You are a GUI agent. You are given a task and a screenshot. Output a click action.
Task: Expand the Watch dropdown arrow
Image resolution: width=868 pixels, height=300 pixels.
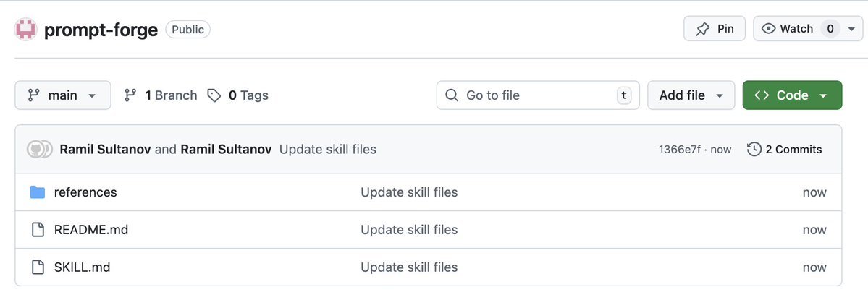tap(851, 29)
